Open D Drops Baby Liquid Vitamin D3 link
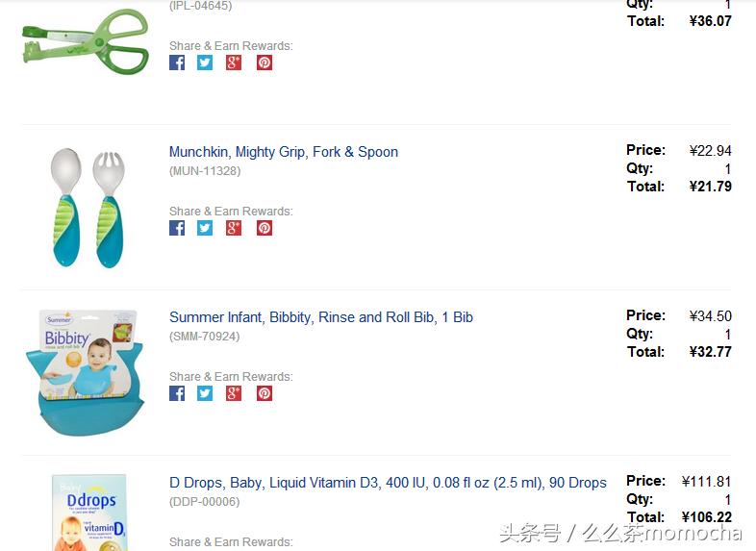Screen dimensions: 756x551 pyautogui.click(x=388, y=483)
